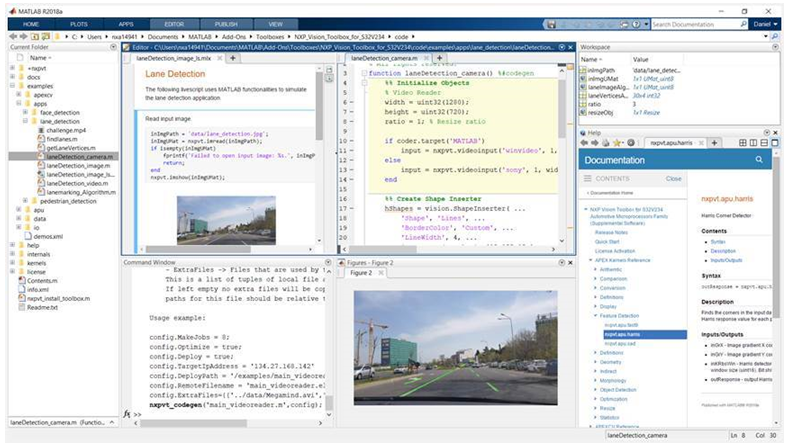The width and height of the screenshot is (787, 448).
Task: Select the single pane layout icon
Action: (774, 142)
